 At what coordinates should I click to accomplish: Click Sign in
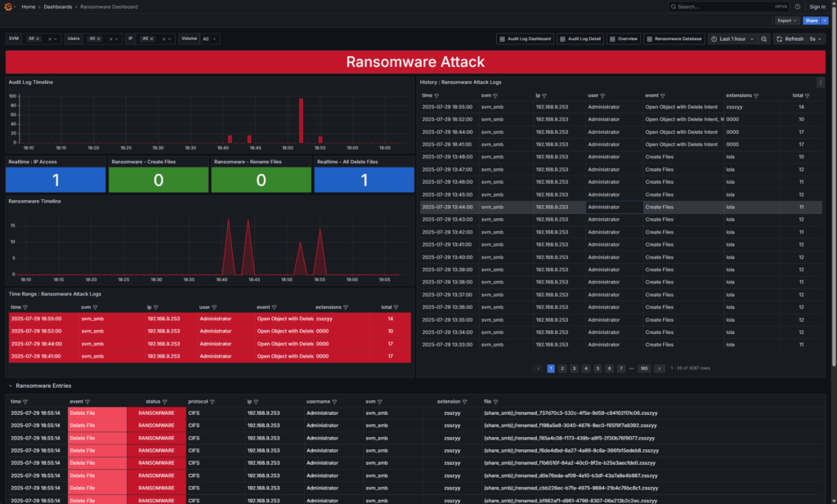(817, 7)
